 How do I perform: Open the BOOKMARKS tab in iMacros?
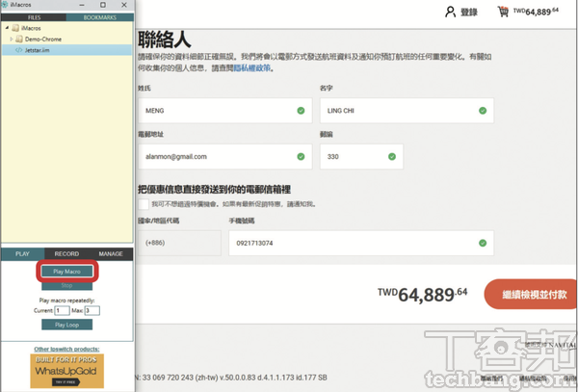(x=99, y=17)
